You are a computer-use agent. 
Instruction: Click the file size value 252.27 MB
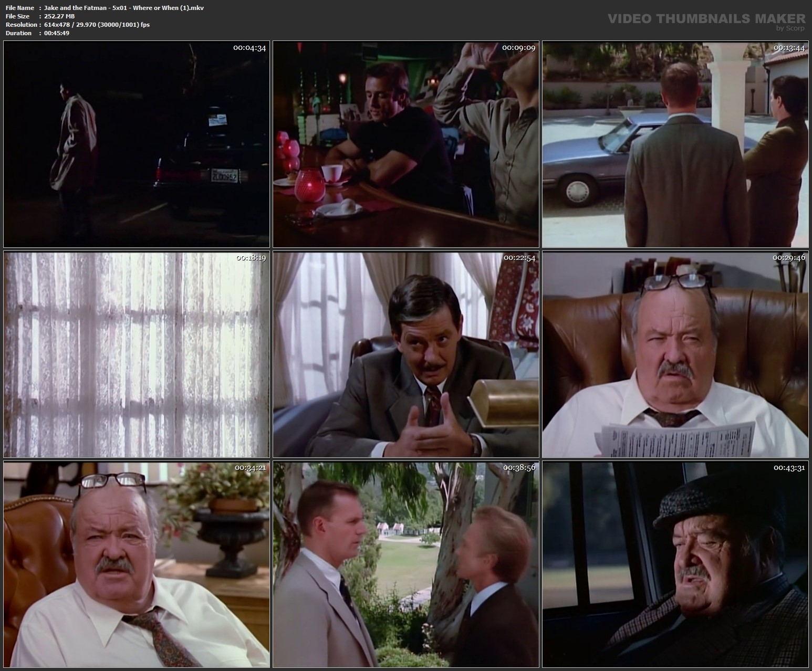tap(59, 16)
